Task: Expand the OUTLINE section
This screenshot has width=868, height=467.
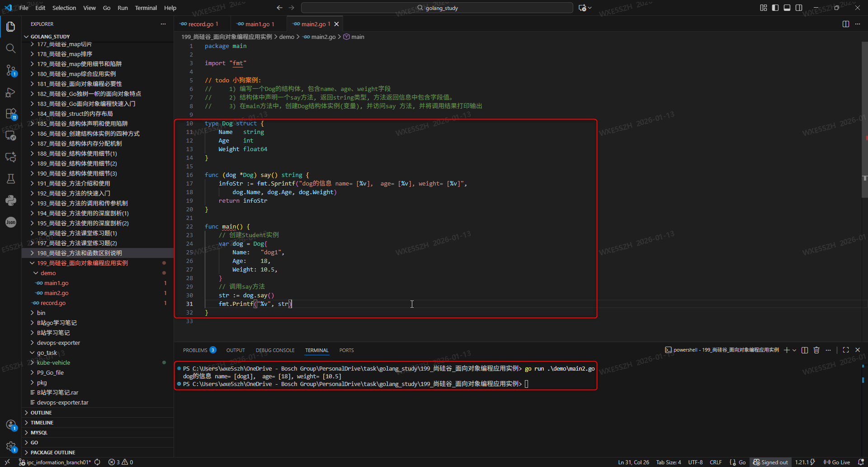Action: pyautogui.click(x=98, y=413)
